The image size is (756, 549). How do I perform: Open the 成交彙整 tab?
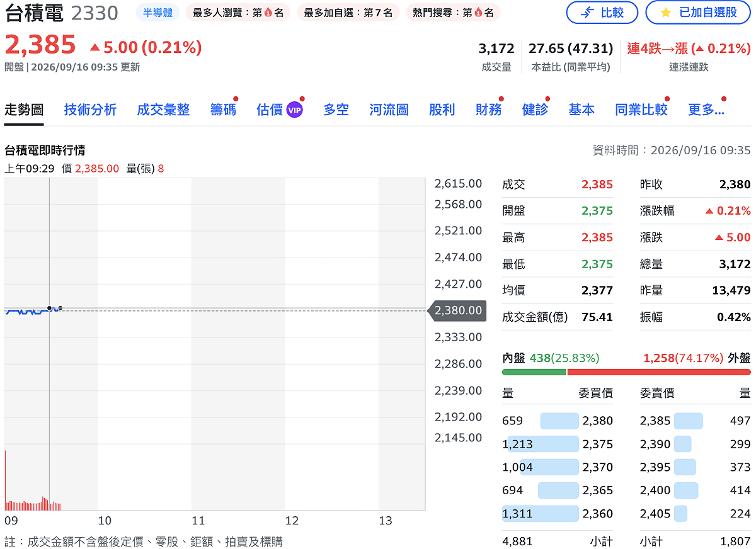pyautogui.click(x=163, y=110)
